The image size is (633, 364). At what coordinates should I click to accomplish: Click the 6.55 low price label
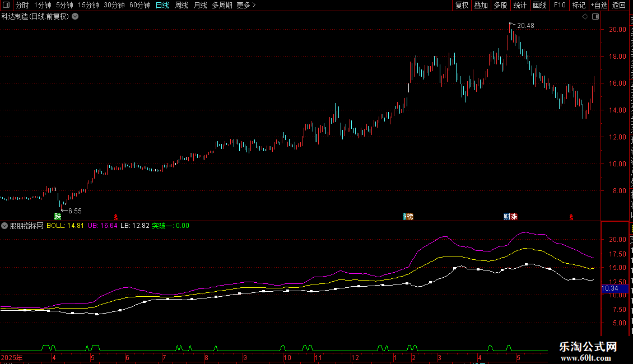[x=75, y=211]
